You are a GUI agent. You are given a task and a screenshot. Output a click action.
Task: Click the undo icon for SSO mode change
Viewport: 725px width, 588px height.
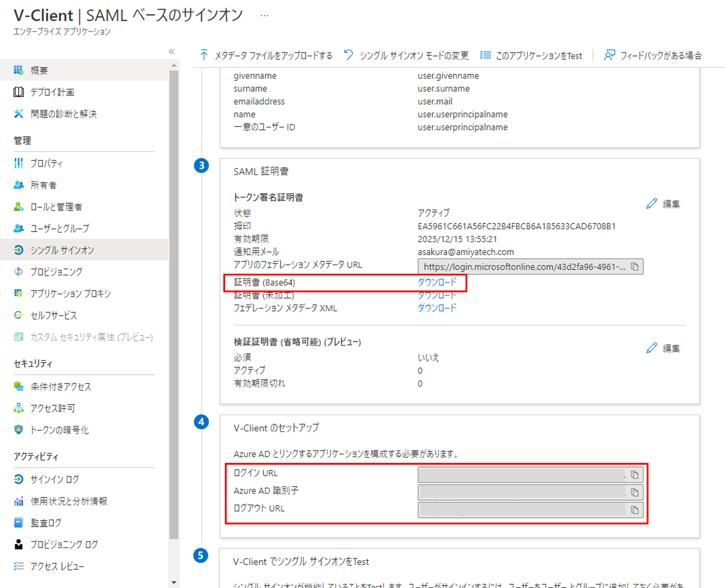348,55
